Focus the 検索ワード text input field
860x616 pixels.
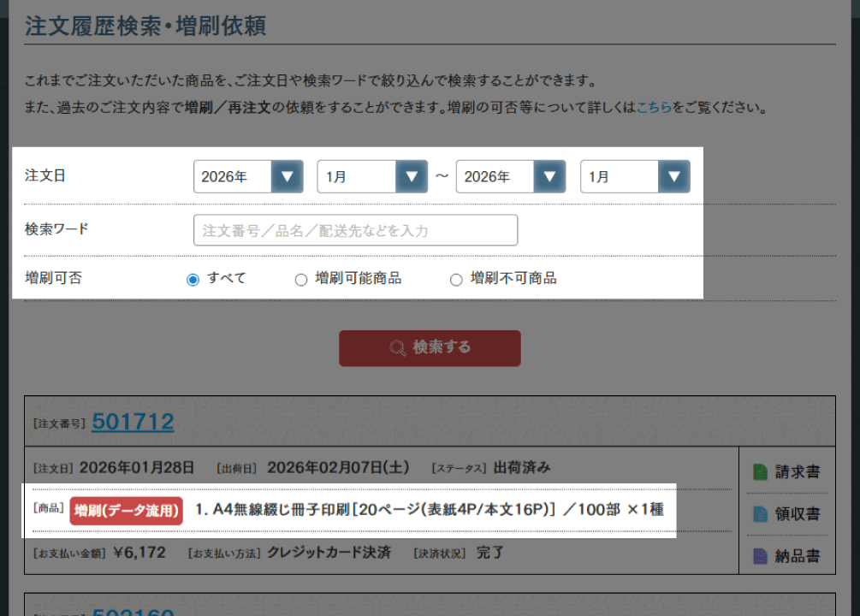click(x=355, y=230)
